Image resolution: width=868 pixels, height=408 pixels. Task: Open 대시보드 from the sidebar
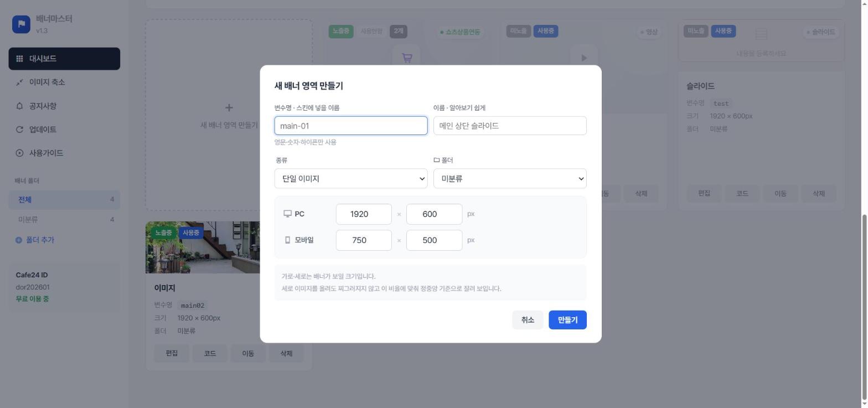pos(64,59)
